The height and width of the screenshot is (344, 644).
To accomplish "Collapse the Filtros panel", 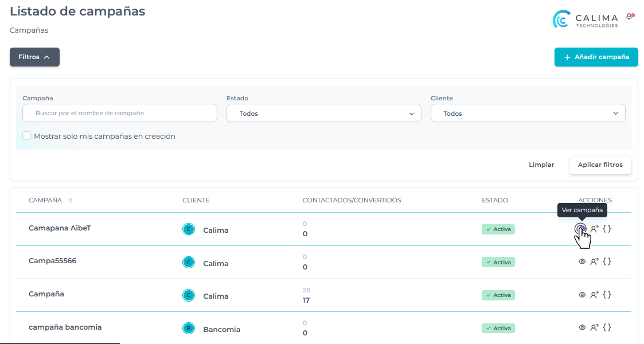I will (x=34, y=57).
